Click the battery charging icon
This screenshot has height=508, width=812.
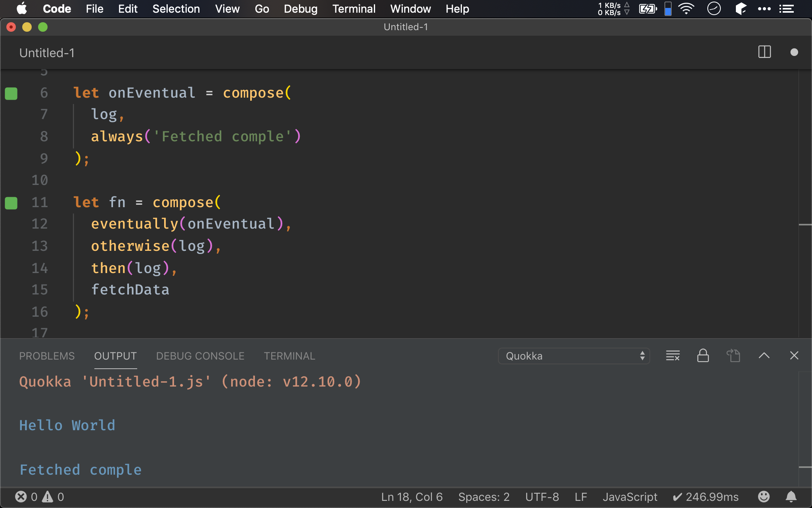648,9
